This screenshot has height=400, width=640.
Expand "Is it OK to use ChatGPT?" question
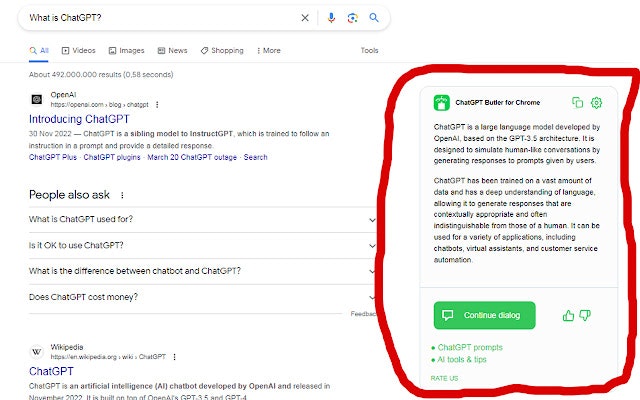click(202, 245)
